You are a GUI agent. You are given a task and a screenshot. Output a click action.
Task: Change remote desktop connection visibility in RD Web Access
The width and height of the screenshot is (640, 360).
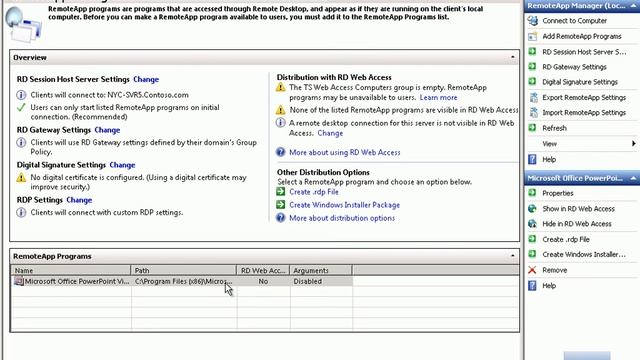330,133
